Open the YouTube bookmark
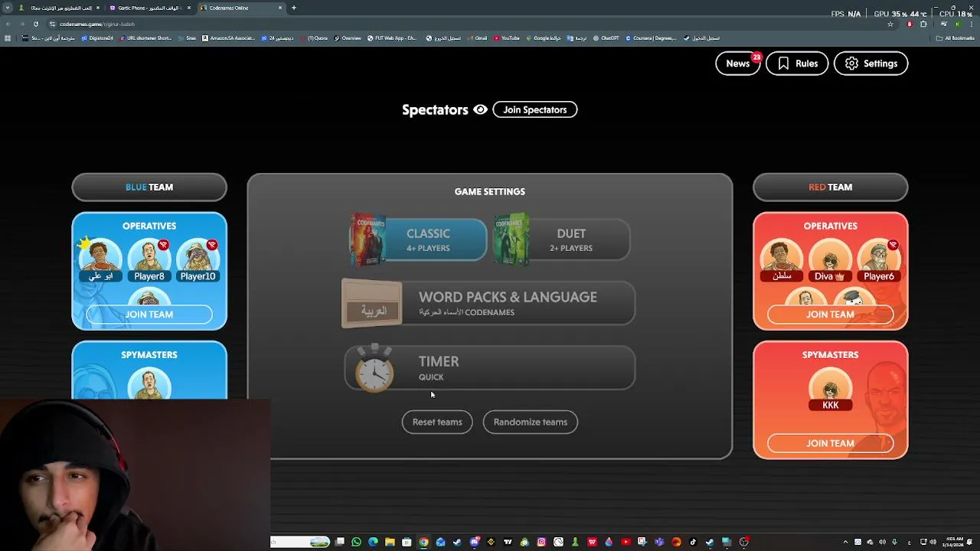 (x=507, y=38)
